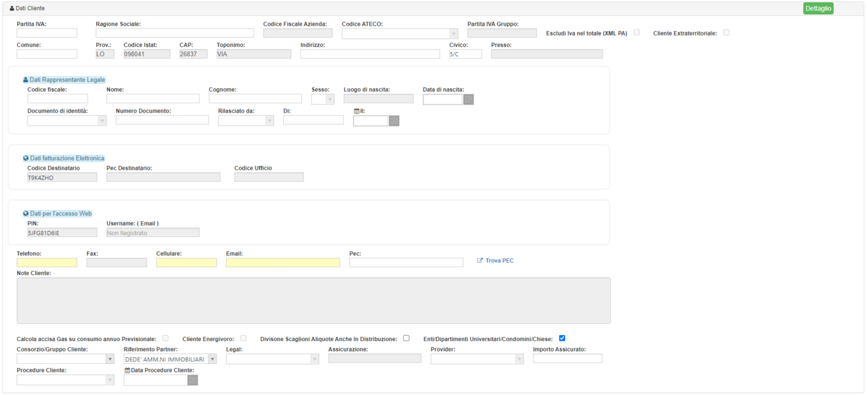Focus the Partita IVA input field
This screenshot has height=395, width=868.
[x=47, y=33]
